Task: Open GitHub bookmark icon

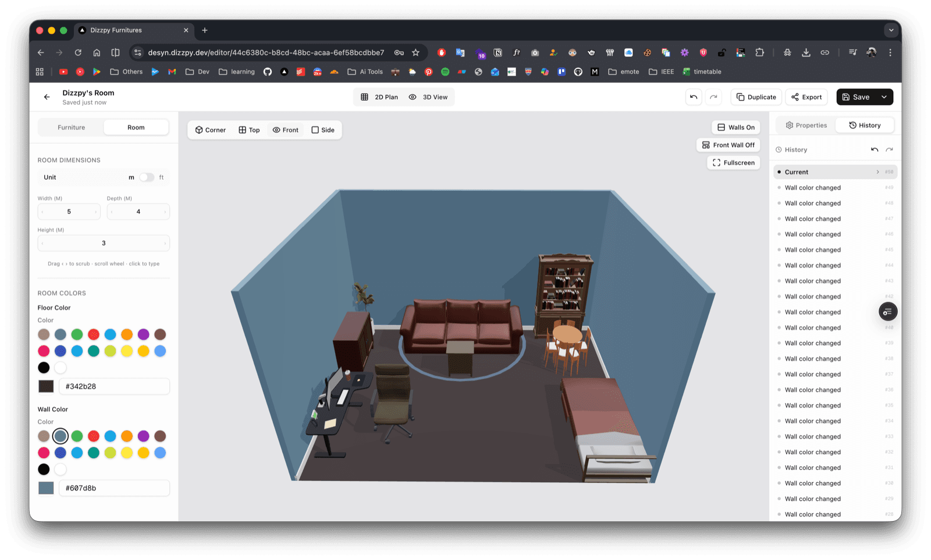Action: coord(268,72)
